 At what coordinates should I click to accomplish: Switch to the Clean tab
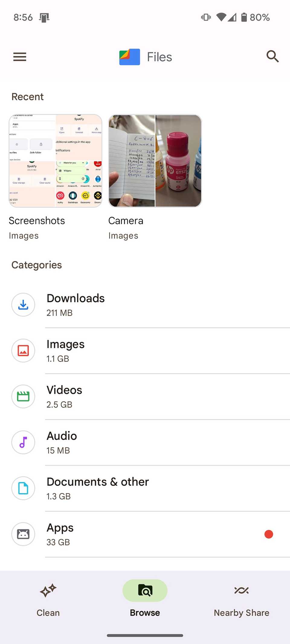point(48,599)
